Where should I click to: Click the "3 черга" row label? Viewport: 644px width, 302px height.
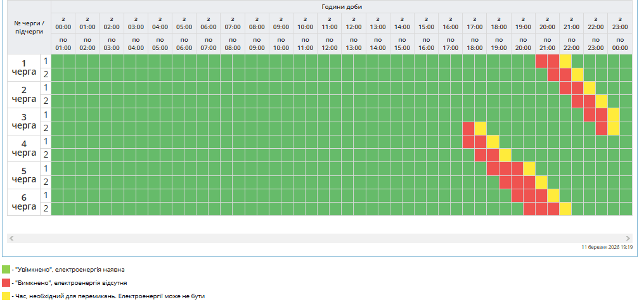tap(24, 122)
